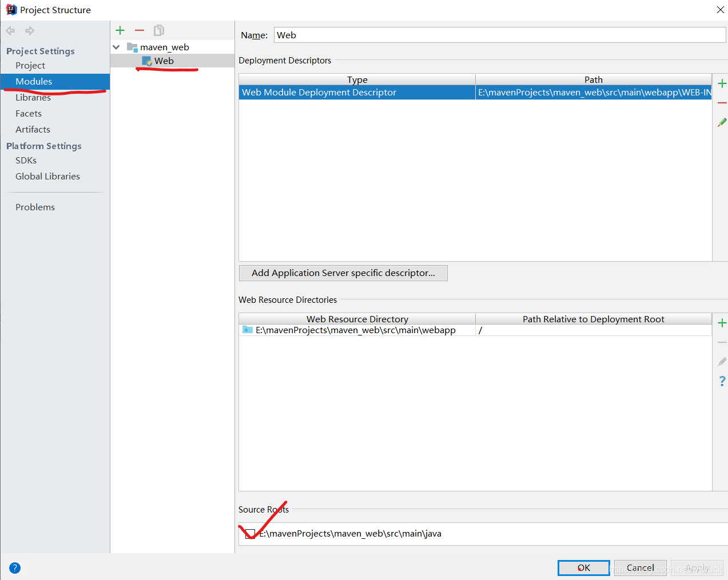Click the '/' deployment root path cell
The image size is (728, 580).
click(594, 330)
